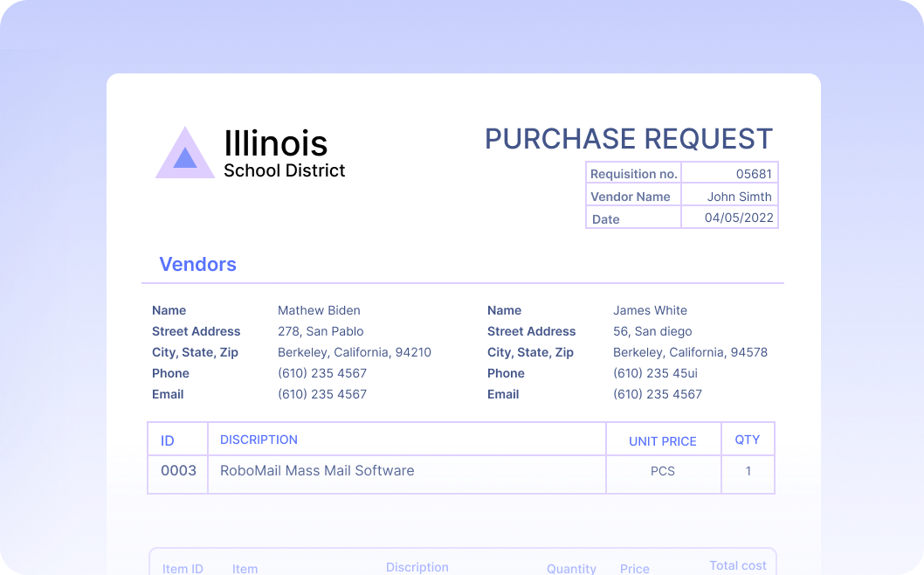This screenshot has width=924, height=575.
Task: Select the ID column header
Action: click(167, 440)
